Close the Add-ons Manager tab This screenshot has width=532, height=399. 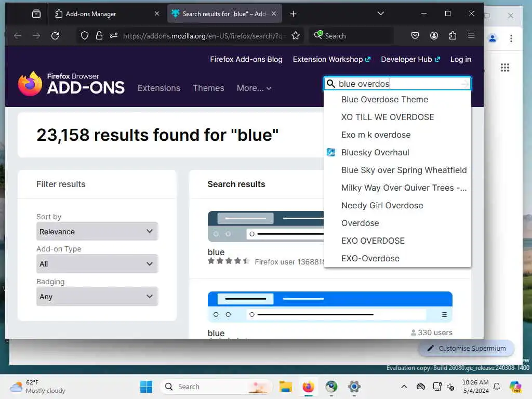tap(157, 14)
